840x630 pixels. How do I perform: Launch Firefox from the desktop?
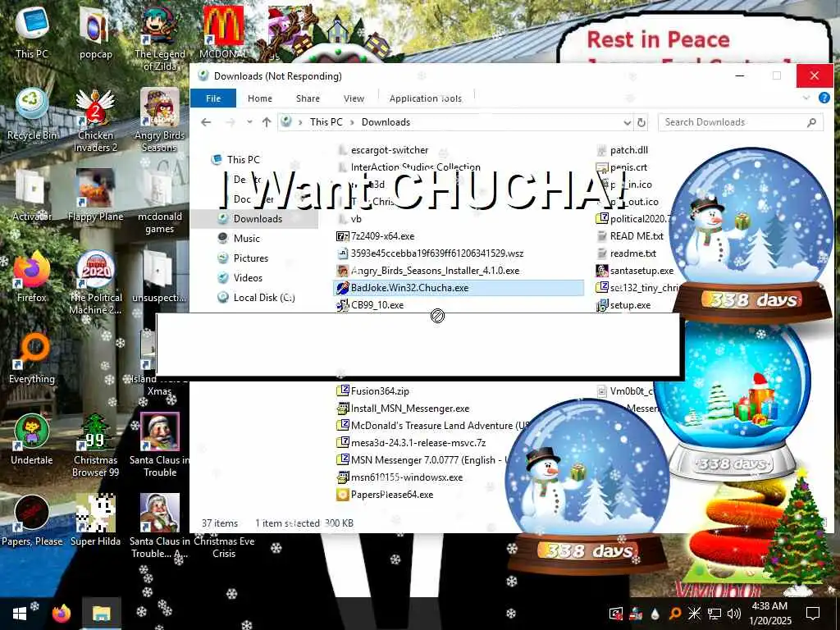(x=32, y=276)
